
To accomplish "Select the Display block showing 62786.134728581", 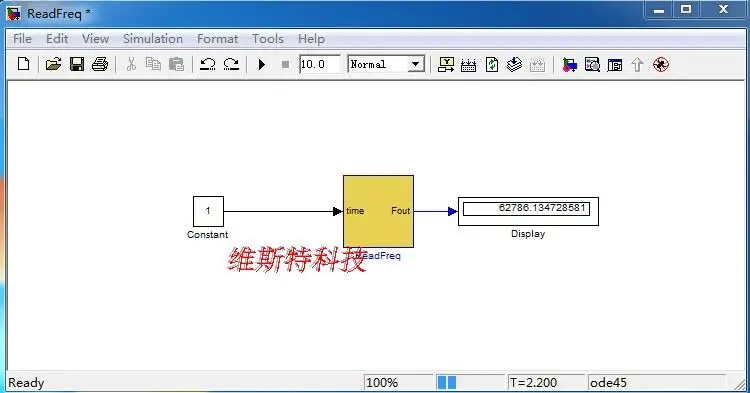I will tap(528, 211).
